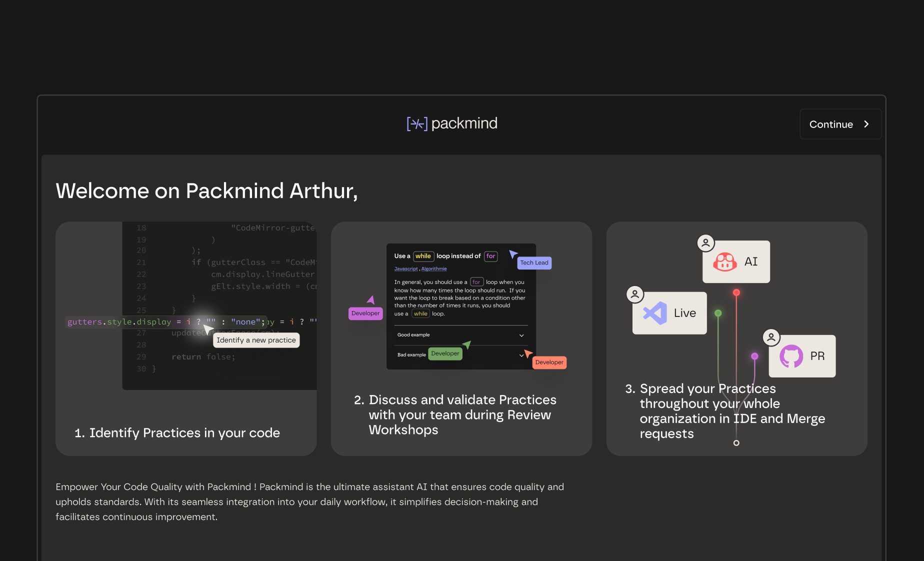This screenshot has width=924, height=561.
Task: Click the purple node on the branch line
Action: coord(754,356)
